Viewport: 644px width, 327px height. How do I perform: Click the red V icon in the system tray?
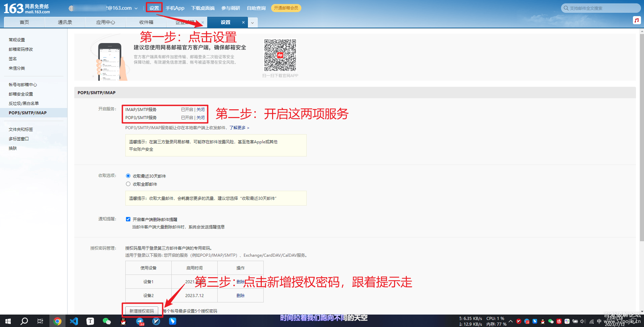coord(519,321)
